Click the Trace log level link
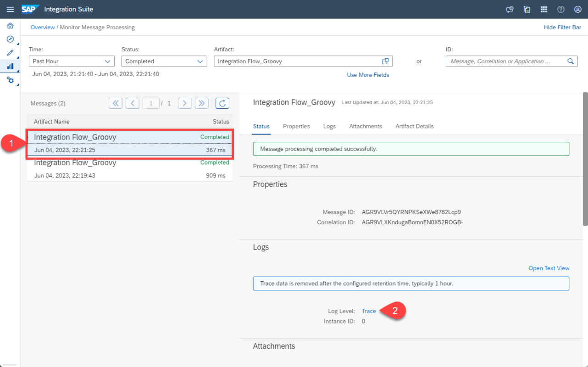Image resolution: width=588 pixels, height=367 pixels. pos(369,311)
